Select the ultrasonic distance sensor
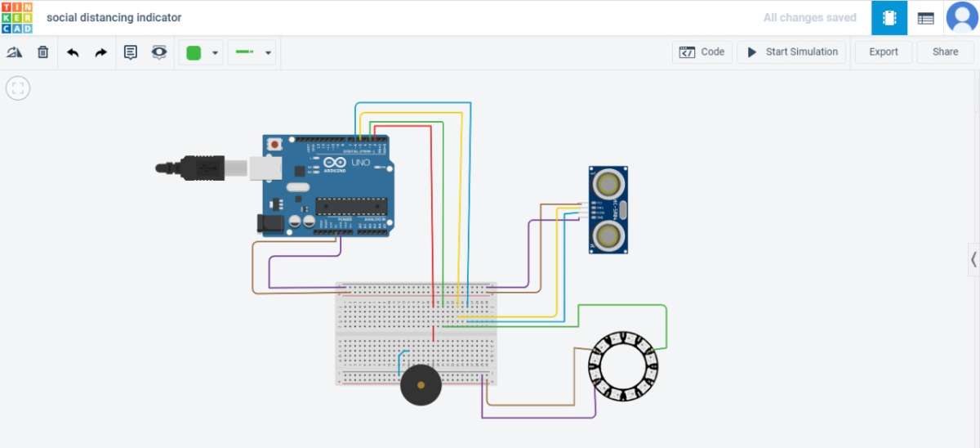Viewport: 980px width, 448px height. click(x=609, y=209)
